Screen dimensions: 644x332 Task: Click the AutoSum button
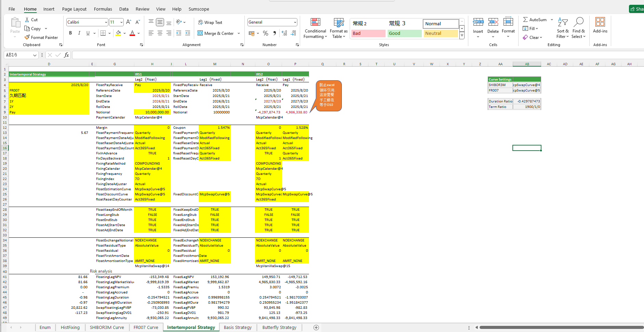coord(535,20)
